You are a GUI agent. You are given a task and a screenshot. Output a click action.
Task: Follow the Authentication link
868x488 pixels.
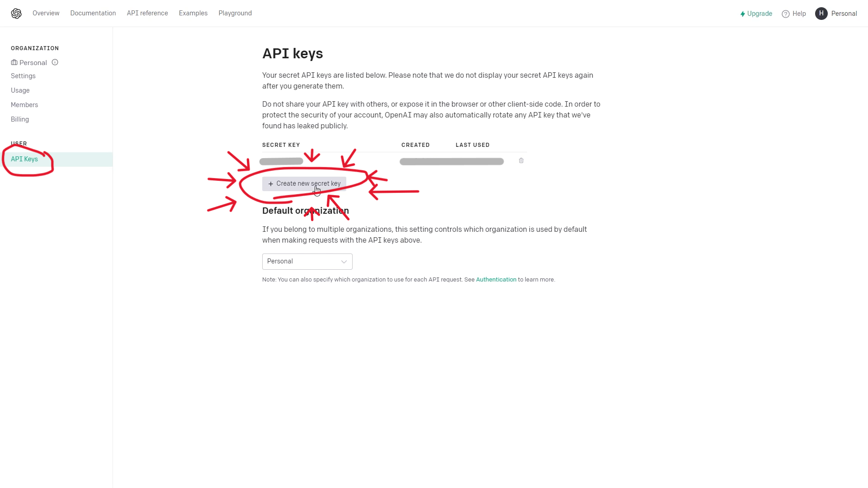click(x=496, y=280)
